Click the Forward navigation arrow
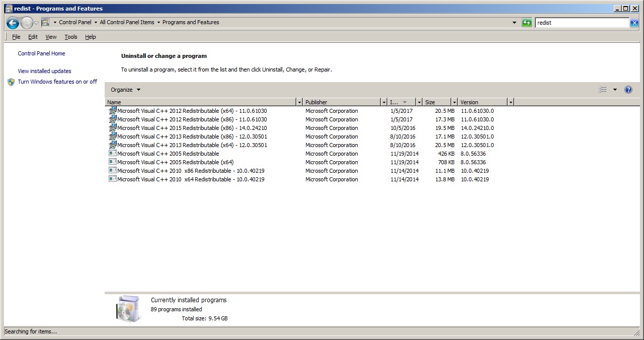The image size is (644, 340). [x=27, y=23]
